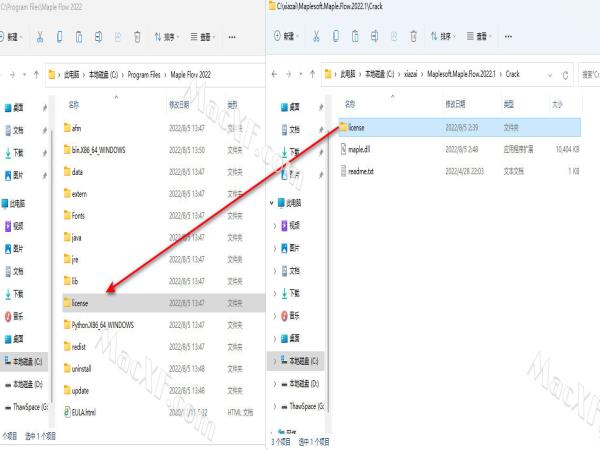Click the Refresh button in right window address bar
Viewport: 600px width, 450px height.
click(565, 75)
